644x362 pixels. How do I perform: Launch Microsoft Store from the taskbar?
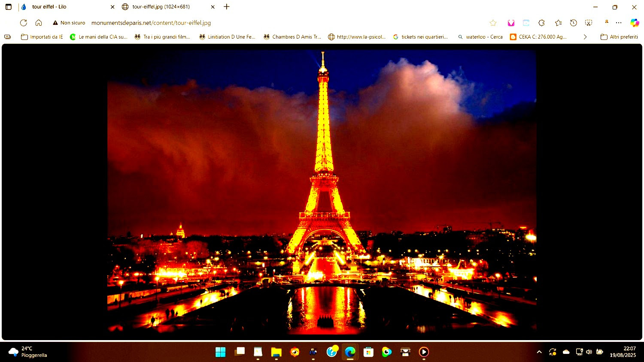point(368,352)
